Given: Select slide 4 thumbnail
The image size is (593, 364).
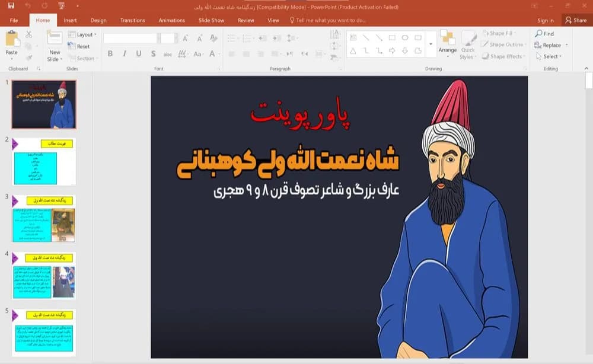Looking at the screenshot, I should (x=44, y=276).
